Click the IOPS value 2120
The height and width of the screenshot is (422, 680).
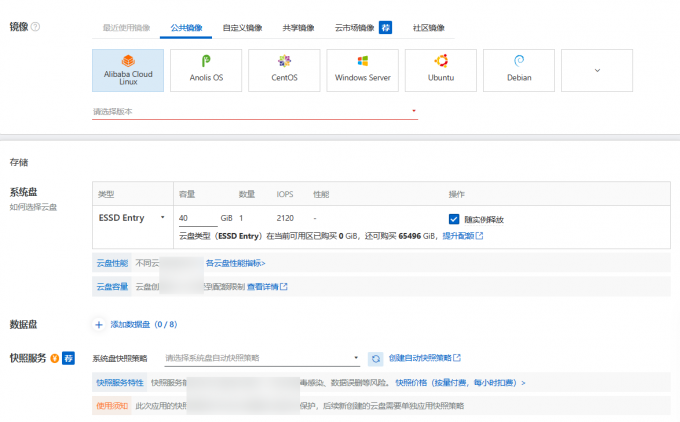tap(285, 218)
